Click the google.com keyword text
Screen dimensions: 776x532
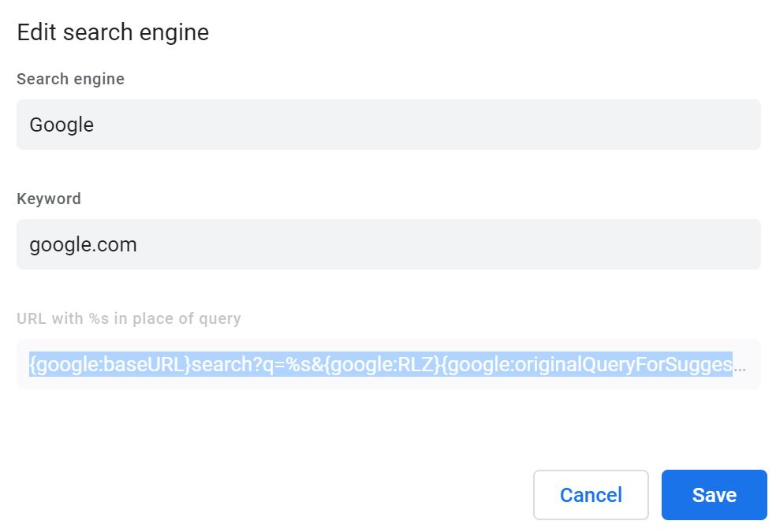[x=84, y=244]
